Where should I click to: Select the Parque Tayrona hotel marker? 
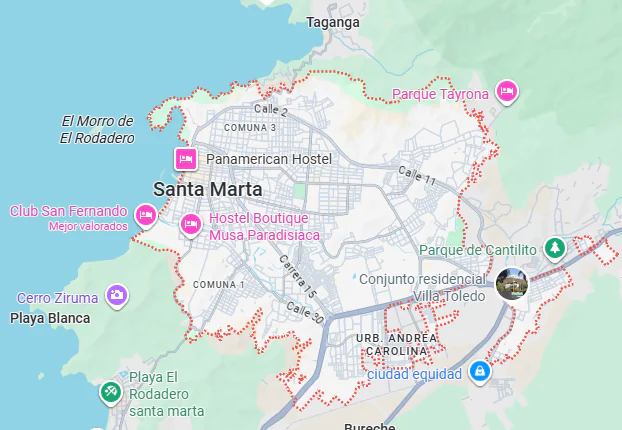click(507, 92)
